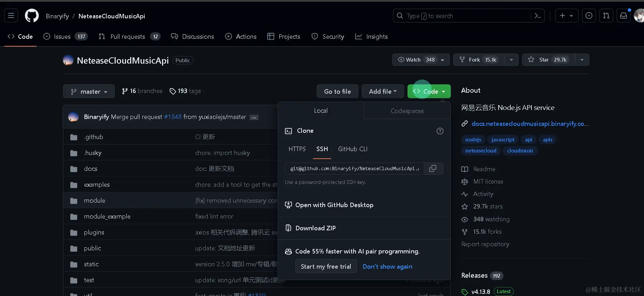Open the create new plus dropdown

tap(567, 16)
